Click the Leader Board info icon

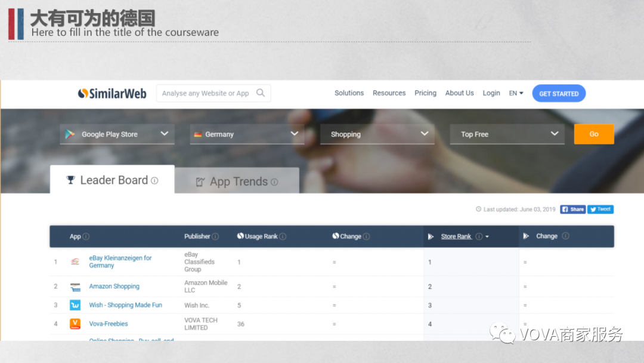(154, 180)
